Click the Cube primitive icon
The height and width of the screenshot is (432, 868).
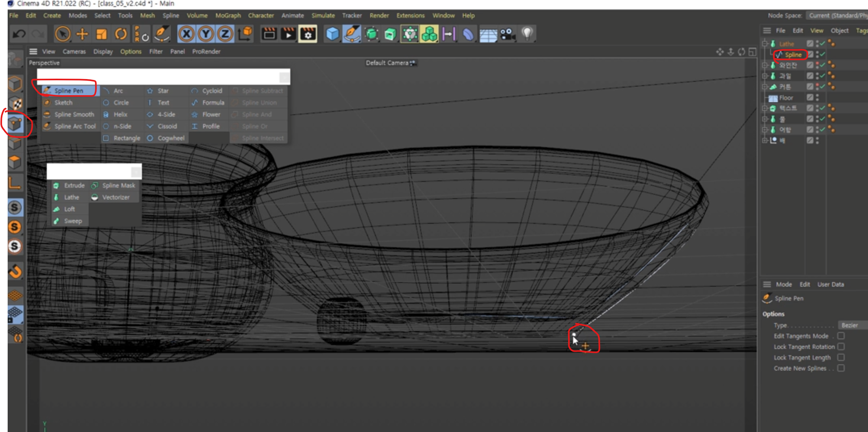click(332, 34)
